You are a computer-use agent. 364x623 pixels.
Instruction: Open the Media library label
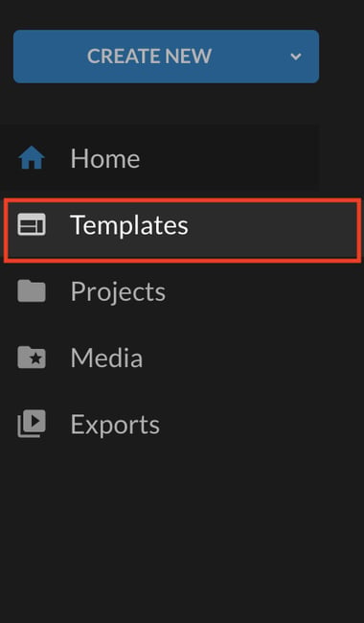(106, 358)
